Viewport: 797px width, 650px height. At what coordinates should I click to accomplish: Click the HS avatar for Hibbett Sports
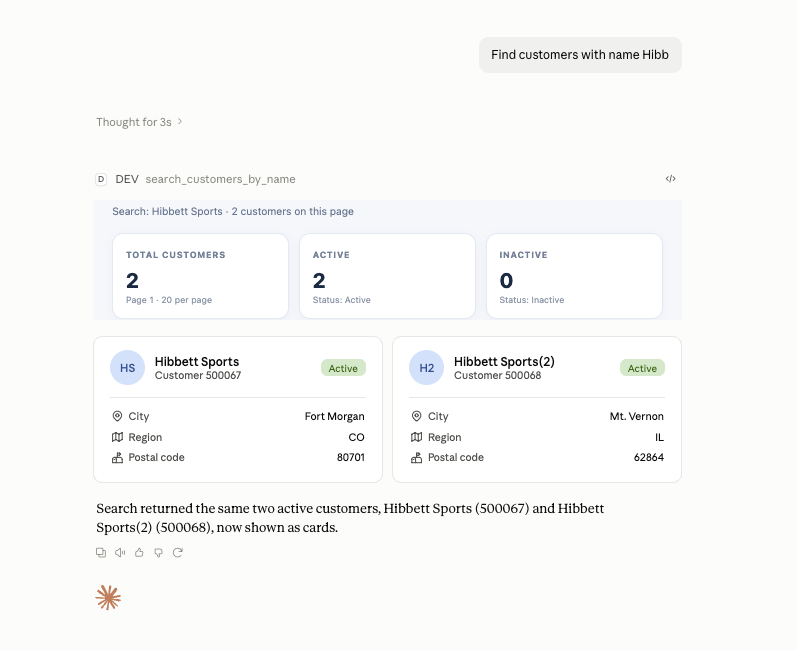(128, 367)
